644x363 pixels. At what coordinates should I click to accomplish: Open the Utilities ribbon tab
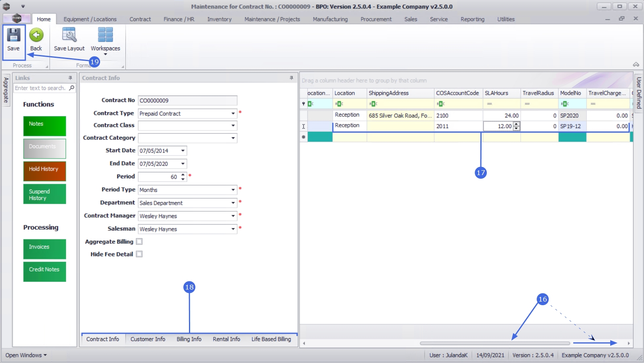pyautogui.click(x=506, y=19)
